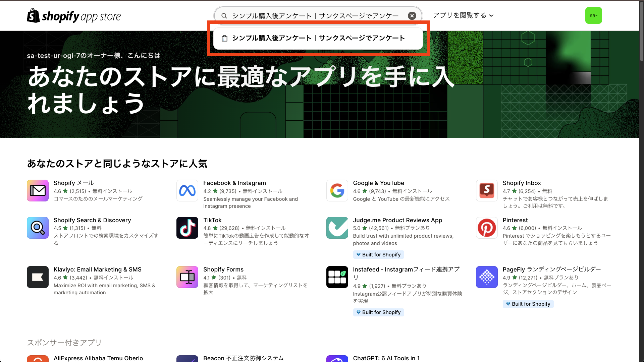The width and height of the screenshot is (644, 362).
Task: Select the Facebook & Instagram Meta icon
Action: tap(187, 190)
